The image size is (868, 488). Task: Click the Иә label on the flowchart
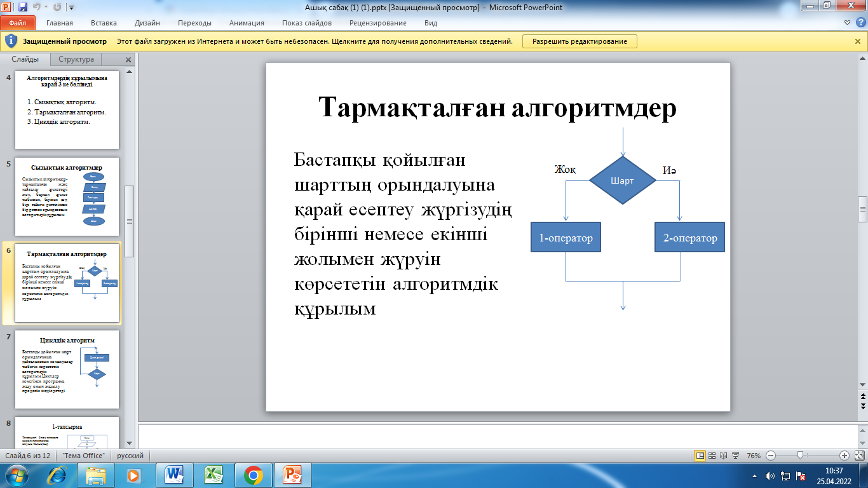pos(669,171)
